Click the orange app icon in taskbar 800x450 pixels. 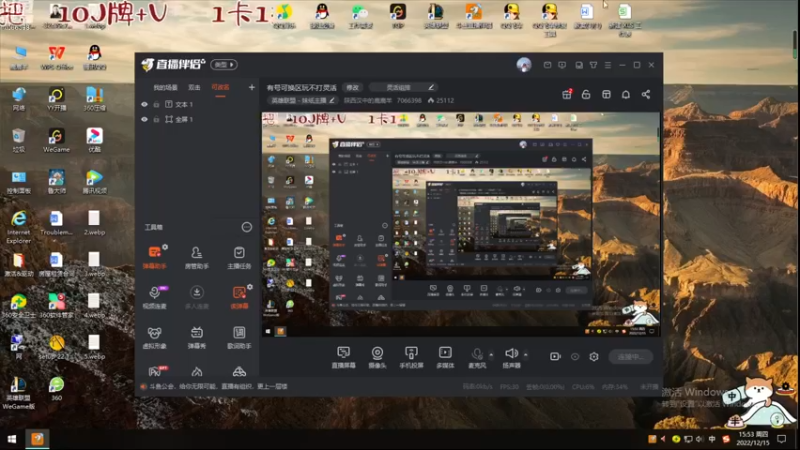click(x=38, y=439)
